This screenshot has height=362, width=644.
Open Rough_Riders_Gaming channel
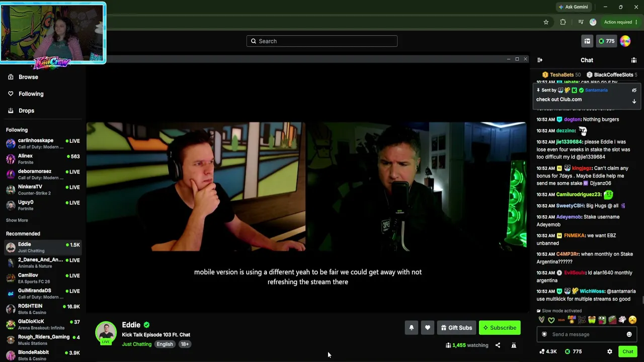click(x=43, y=340)
